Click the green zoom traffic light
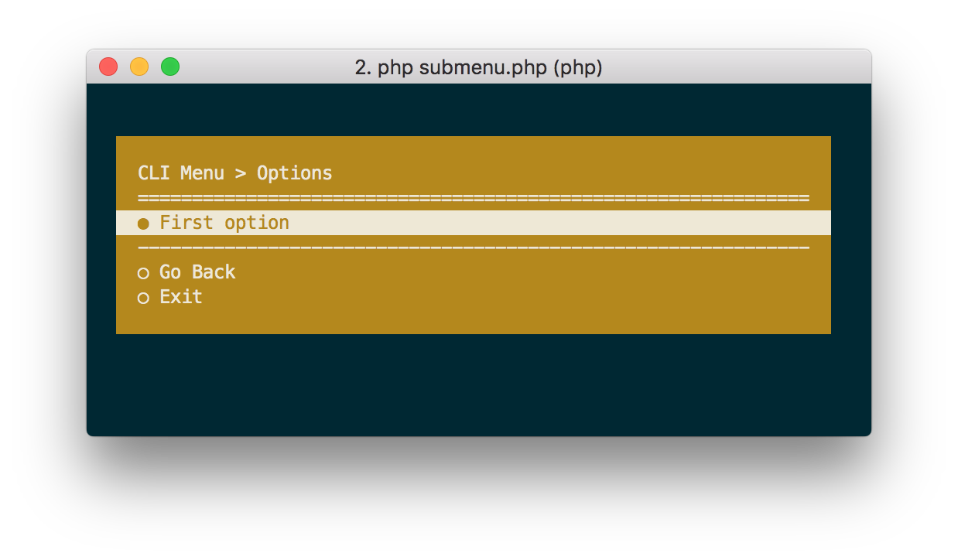 coord(170,67)
